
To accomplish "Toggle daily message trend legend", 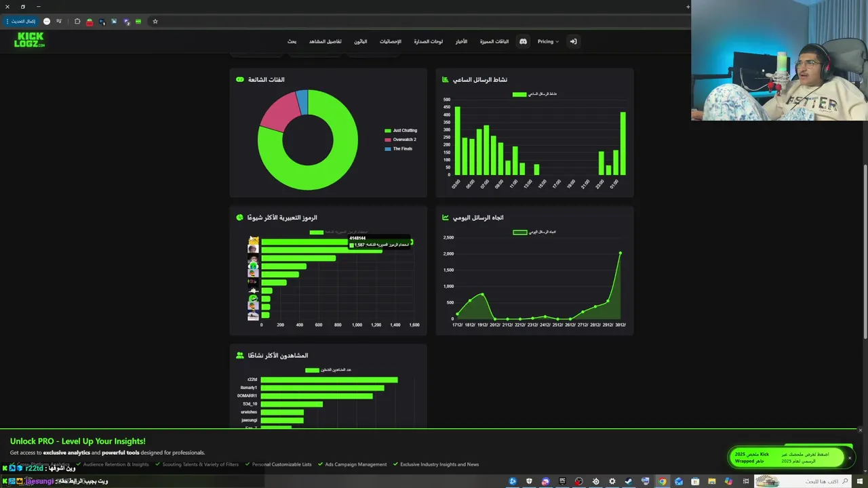I will (x=534, y=232).
